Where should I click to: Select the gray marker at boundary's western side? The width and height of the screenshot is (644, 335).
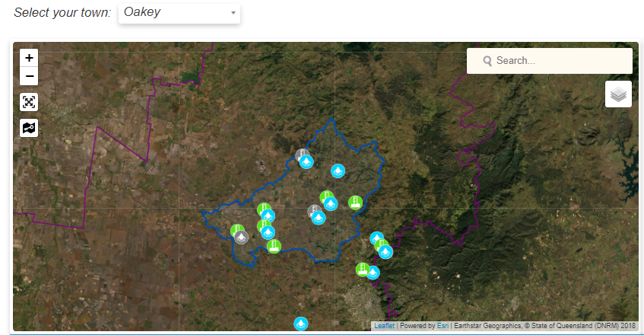241,238
